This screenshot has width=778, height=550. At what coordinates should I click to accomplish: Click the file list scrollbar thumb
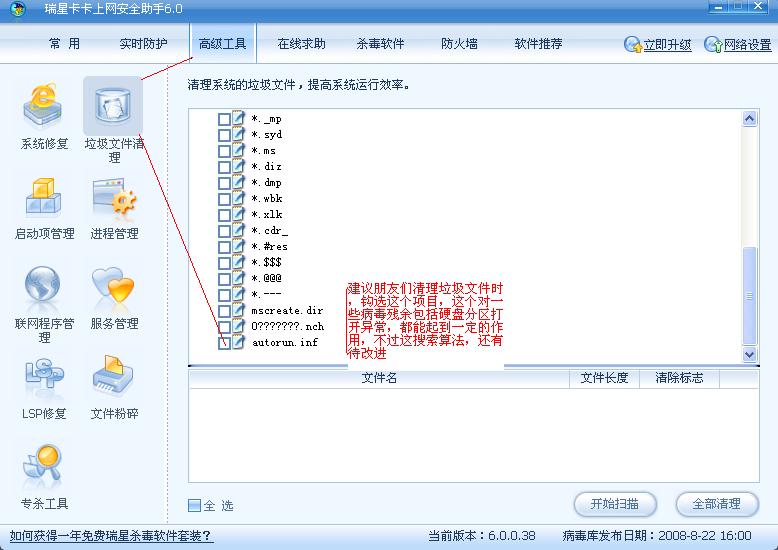[x=749, y=295]
